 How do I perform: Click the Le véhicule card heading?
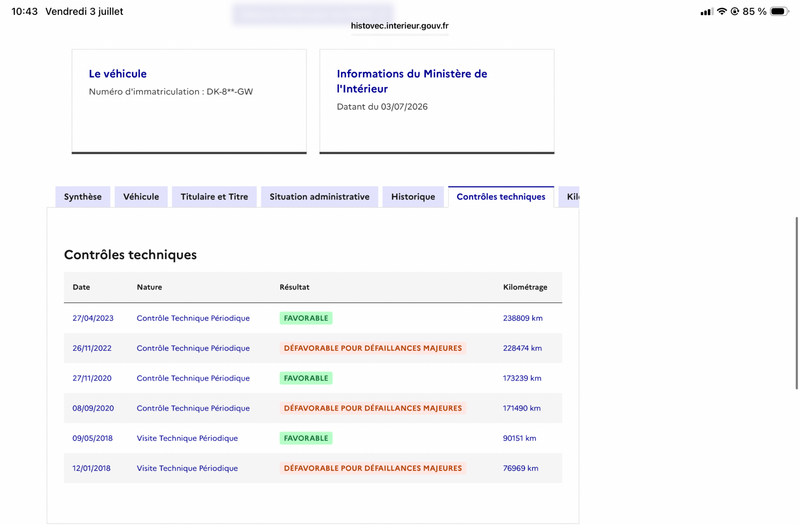pyautogui.click(x=118, y=73)
